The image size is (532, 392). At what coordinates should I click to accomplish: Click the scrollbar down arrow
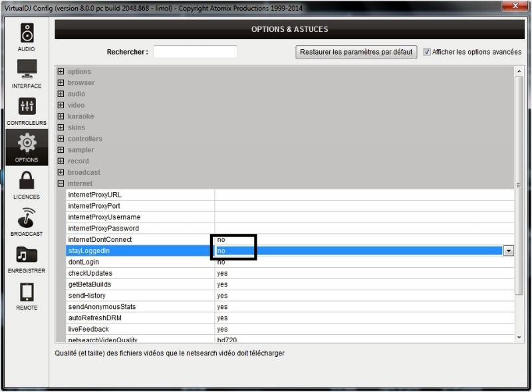(x=519, y=338)
